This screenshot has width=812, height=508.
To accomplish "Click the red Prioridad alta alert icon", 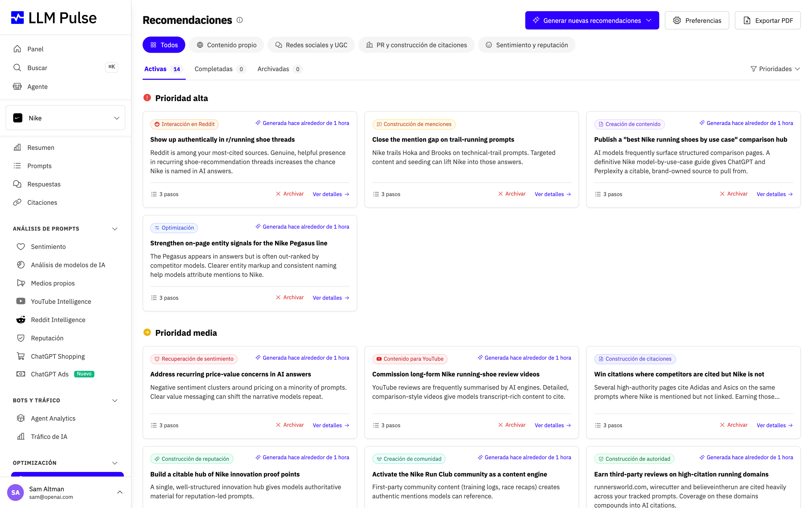I will (x=147, y=98).
